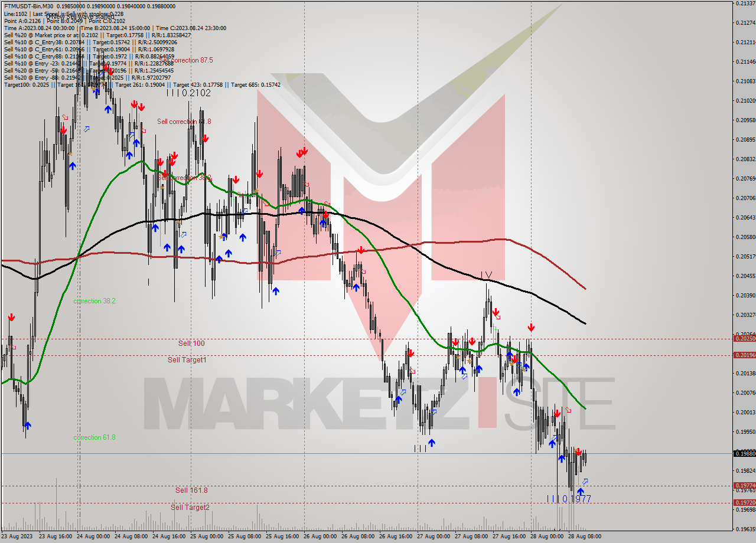This screenshot has height=543, width=756.
Task: Click the 0.20895 price axis value
Action: 745,140
